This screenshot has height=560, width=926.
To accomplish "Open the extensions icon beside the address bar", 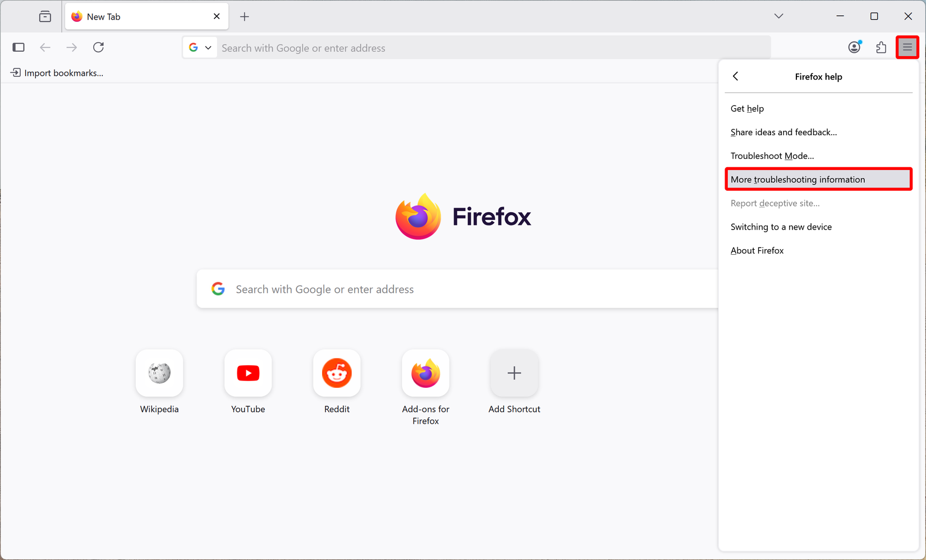I will click(x=881, y=47).
